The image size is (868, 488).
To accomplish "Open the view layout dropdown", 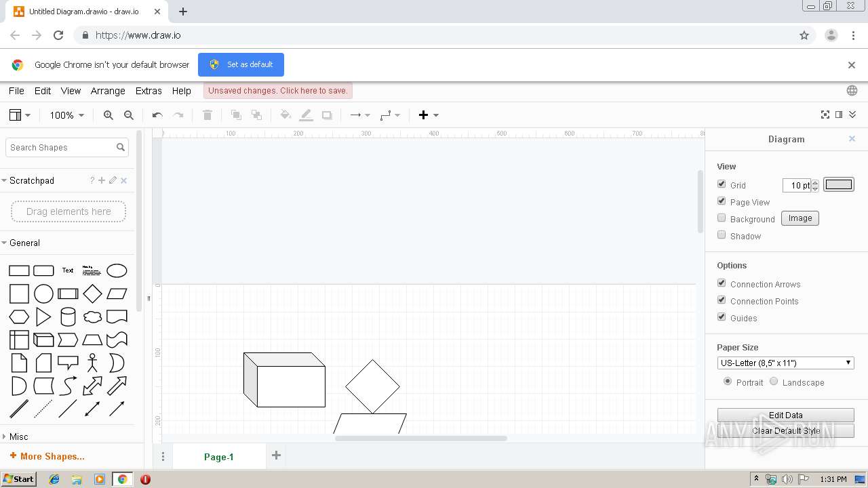I will pyautogui.click(x=20, y=115).
